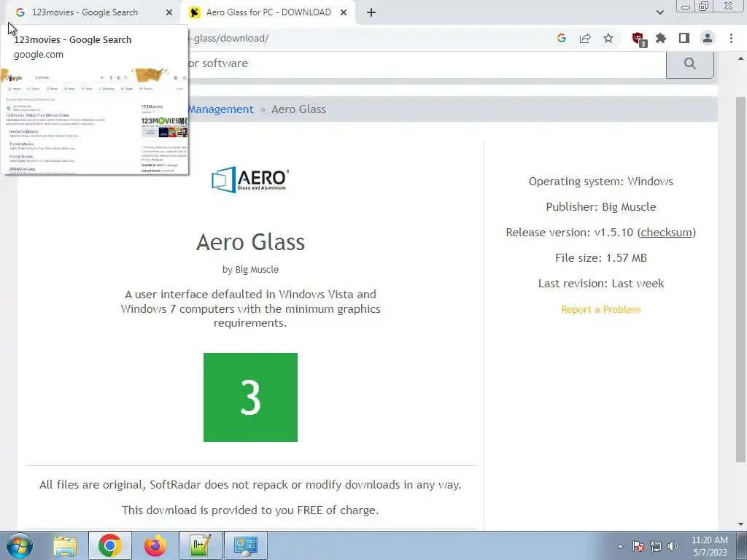Open a new browser tab
The height and width of the screenshot is (560, 747).
371,12
